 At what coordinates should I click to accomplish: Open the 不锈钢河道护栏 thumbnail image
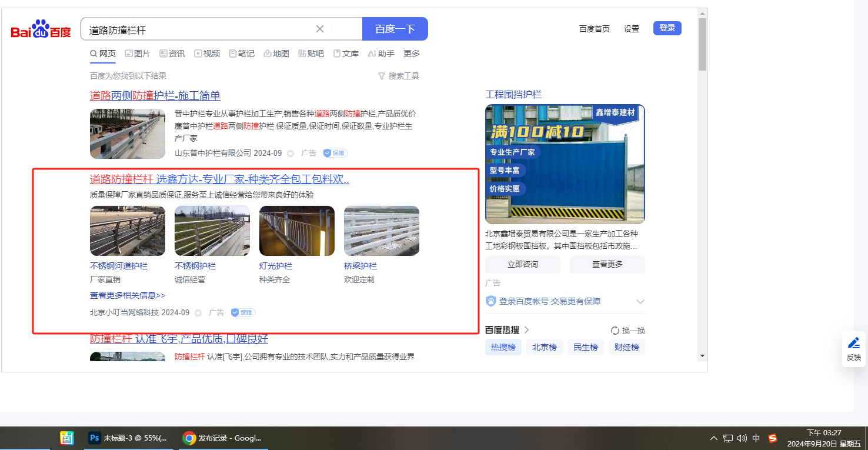click(x=128, y=231)
